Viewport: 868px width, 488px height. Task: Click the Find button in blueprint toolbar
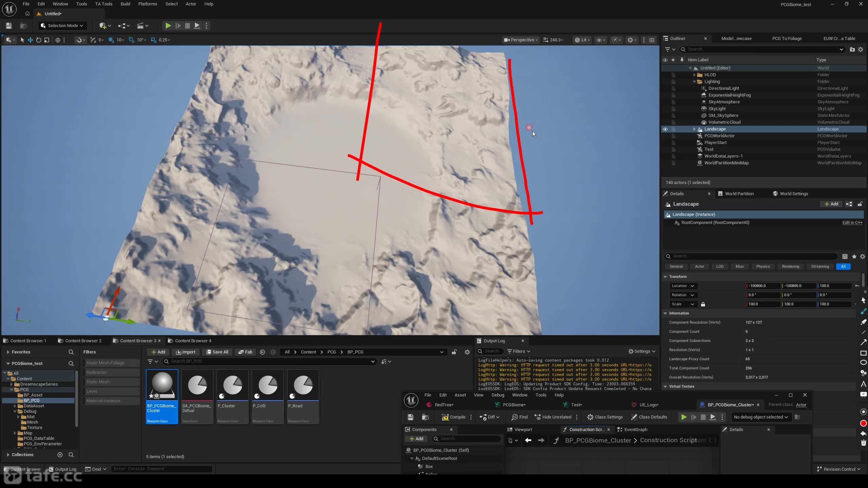pos(519,417)
